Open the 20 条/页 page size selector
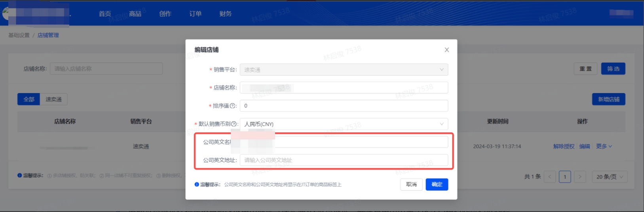This screenshot has height=212, width=644. (610, 177)
